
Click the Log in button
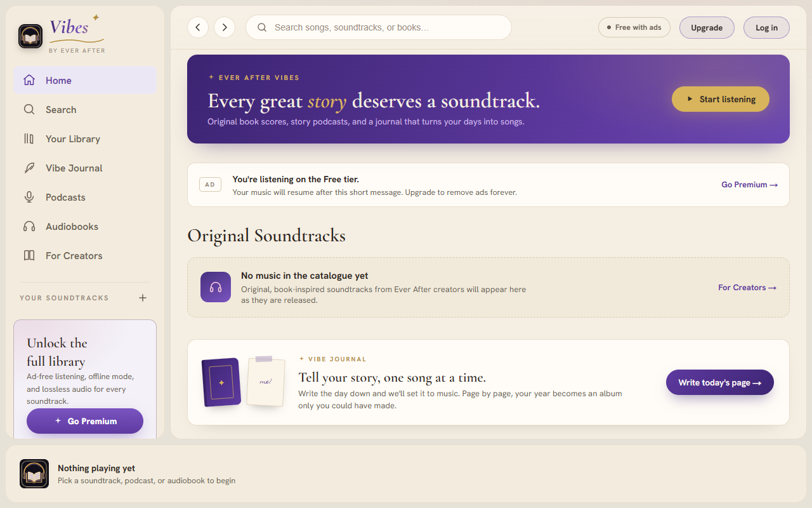click(766, 27)
